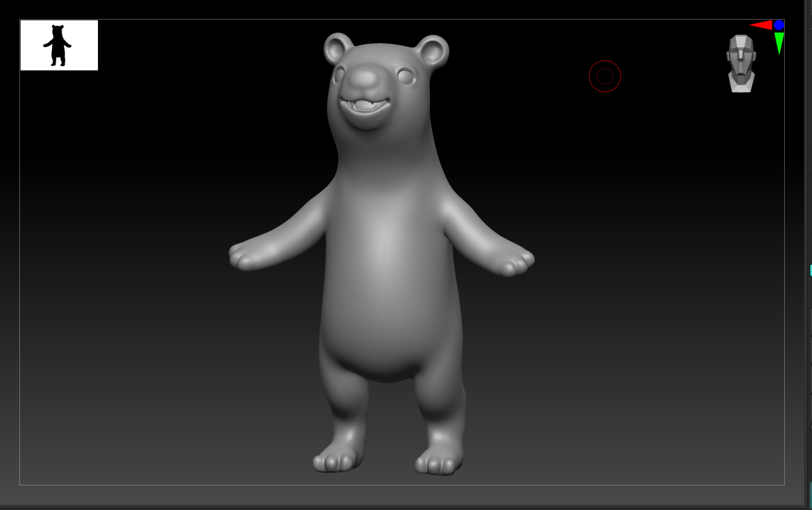Click the CamView head orientation widget

[741, 63]
